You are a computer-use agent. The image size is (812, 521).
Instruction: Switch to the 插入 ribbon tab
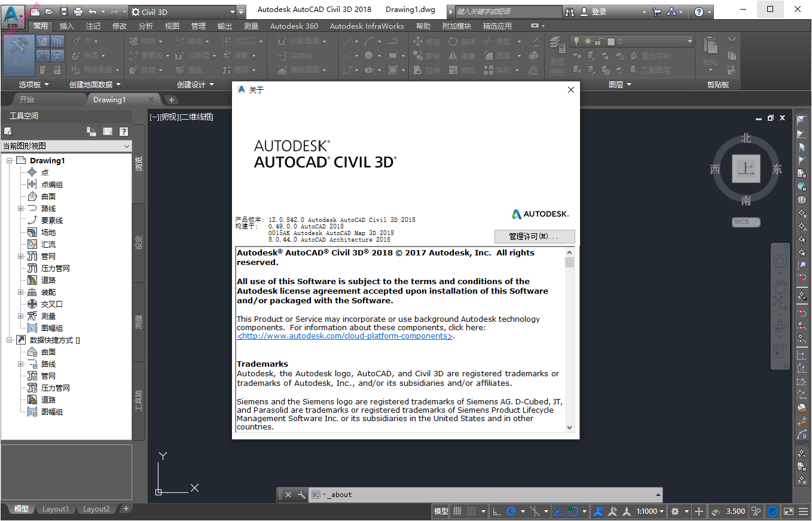[67, 26]
